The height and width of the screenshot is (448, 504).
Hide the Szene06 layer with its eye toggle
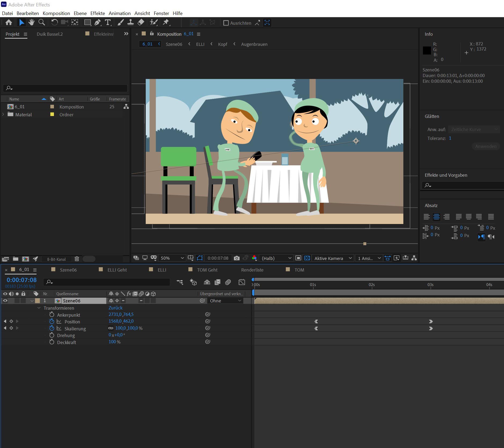click(x=5, y=301)
